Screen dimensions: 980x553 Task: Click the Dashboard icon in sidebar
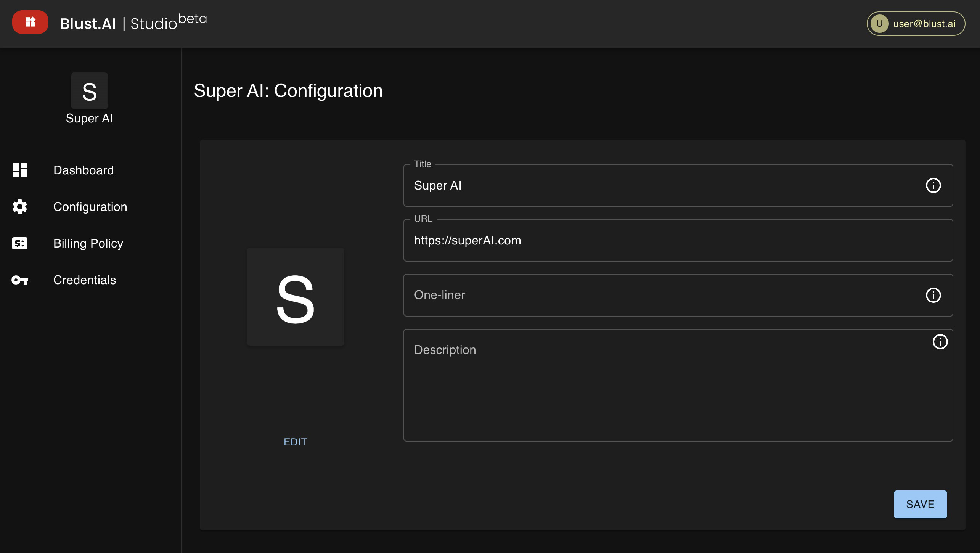pyautogui.click(x=19, y=170)
